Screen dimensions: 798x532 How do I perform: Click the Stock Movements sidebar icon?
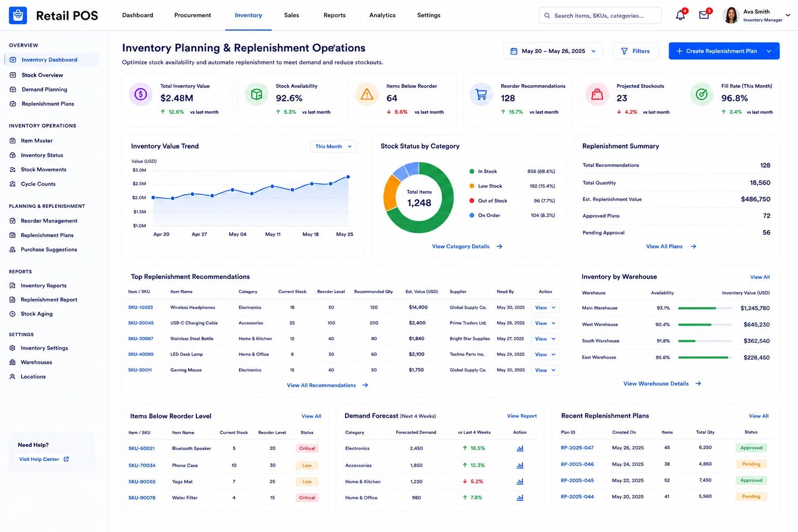(13, 170)
